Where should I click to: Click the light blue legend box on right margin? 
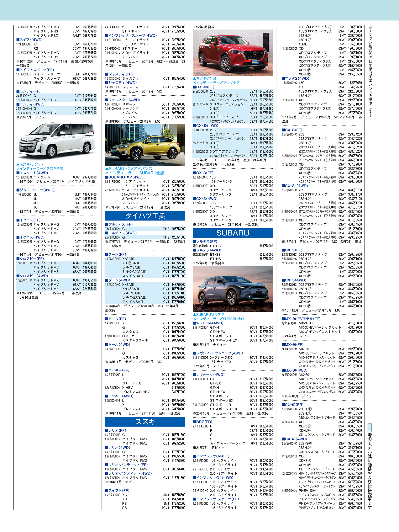(x=370, y=428)
